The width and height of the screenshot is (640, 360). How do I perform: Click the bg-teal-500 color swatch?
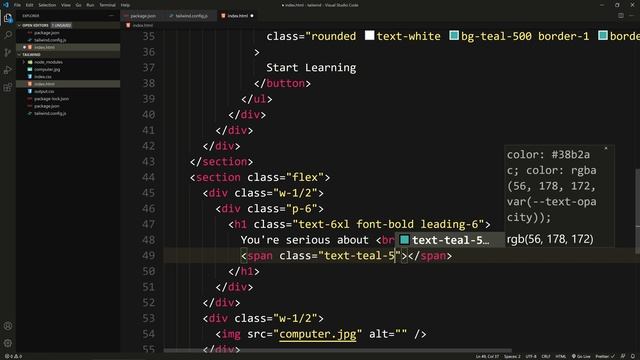[454, 36]
